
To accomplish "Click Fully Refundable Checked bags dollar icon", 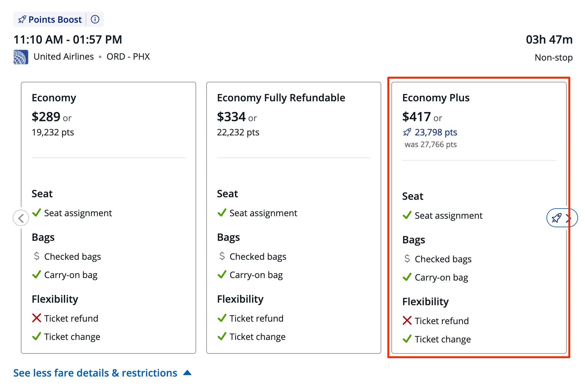I will pyautogui.click(x=222, y=256).
